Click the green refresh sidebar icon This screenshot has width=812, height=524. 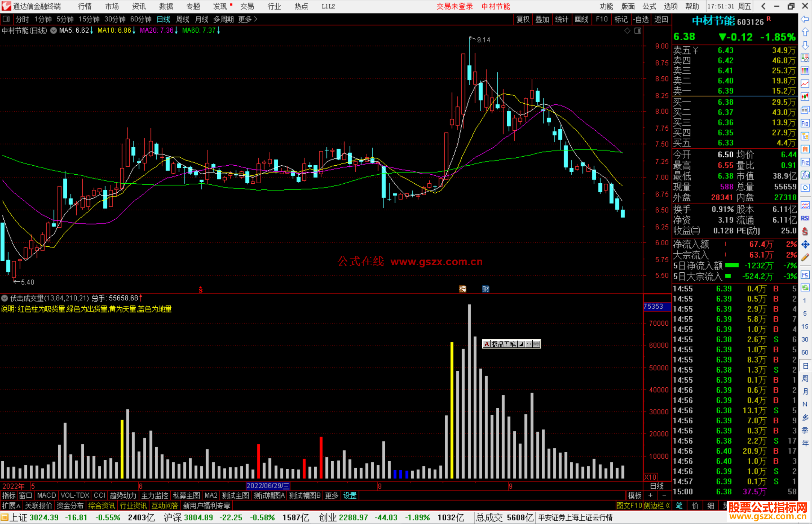click(x=805, y=288)
